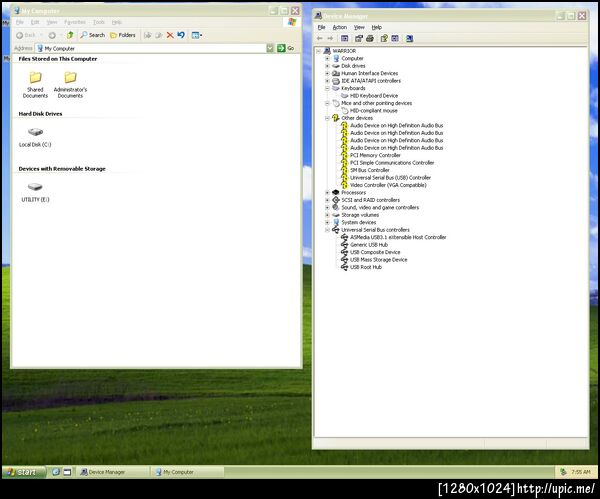Click Device Manager taskbar button
The image size is (600, 499).
(113, 472)
